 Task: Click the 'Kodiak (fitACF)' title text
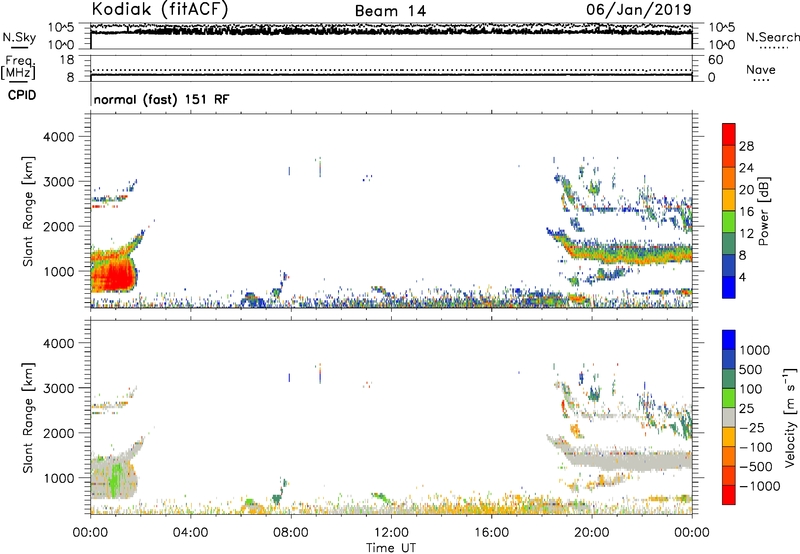click(x=160, y=9)
